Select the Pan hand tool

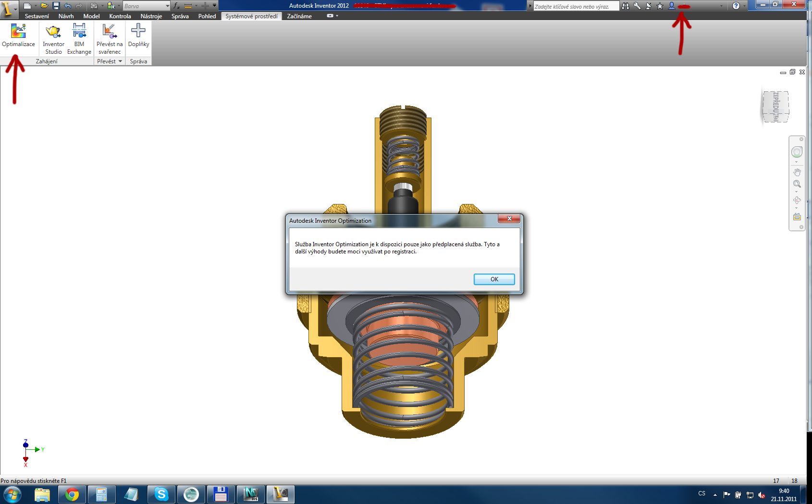(x=797, y=172)
